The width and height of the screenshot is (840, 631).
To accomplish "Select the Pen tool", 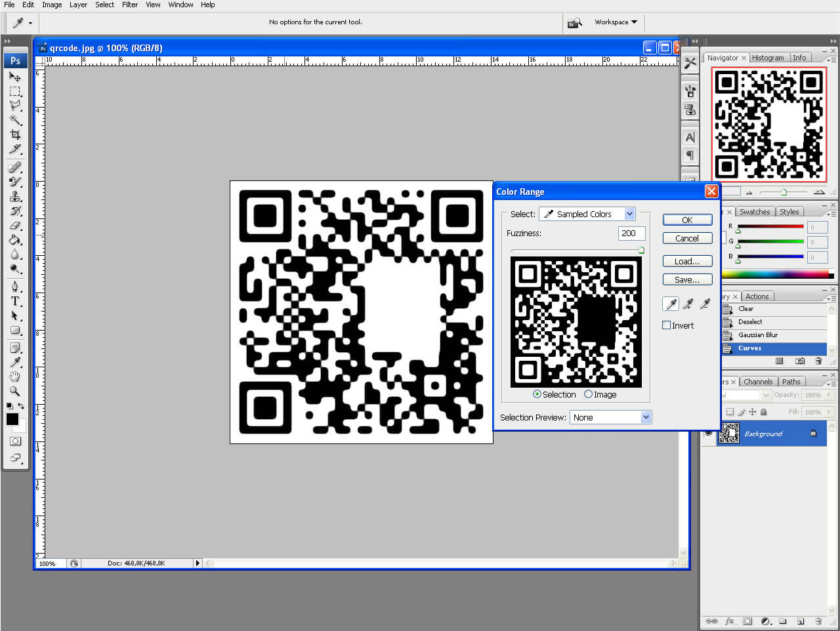I will click(14, 287).
